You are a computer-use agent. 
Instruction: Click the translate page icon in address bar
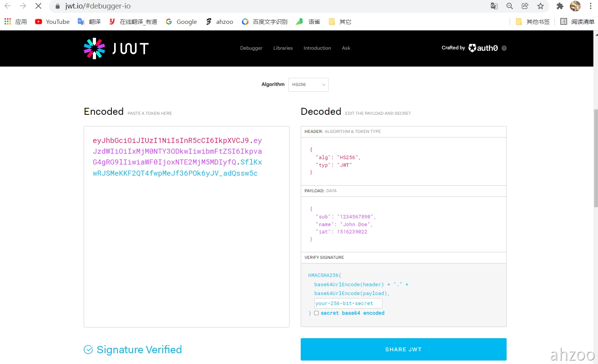494,6
